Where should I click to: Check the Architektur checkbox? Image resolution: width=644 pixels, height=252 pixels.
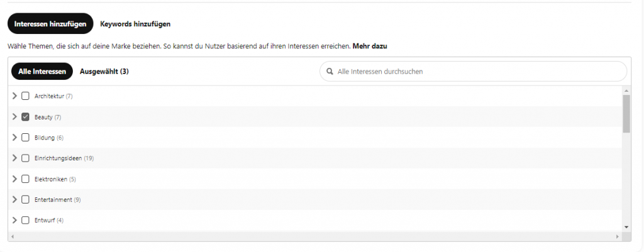tap(25, 96)
